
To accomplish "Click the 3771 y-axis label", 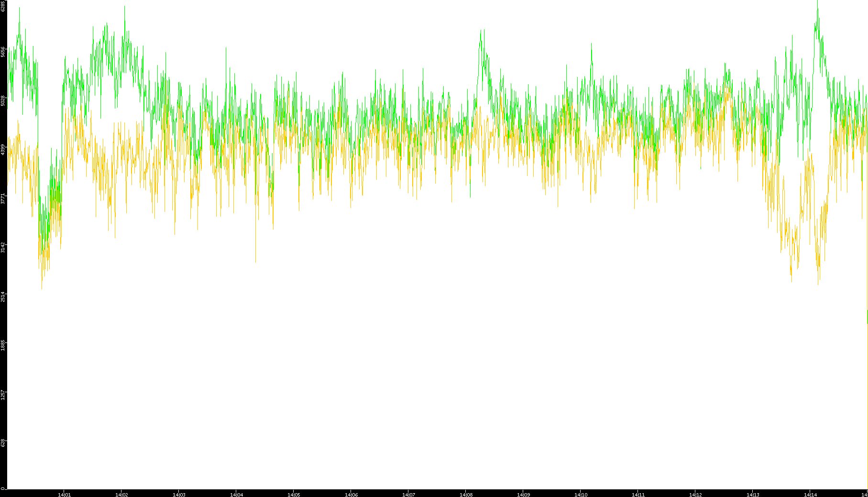I will (x=3, y=198).
